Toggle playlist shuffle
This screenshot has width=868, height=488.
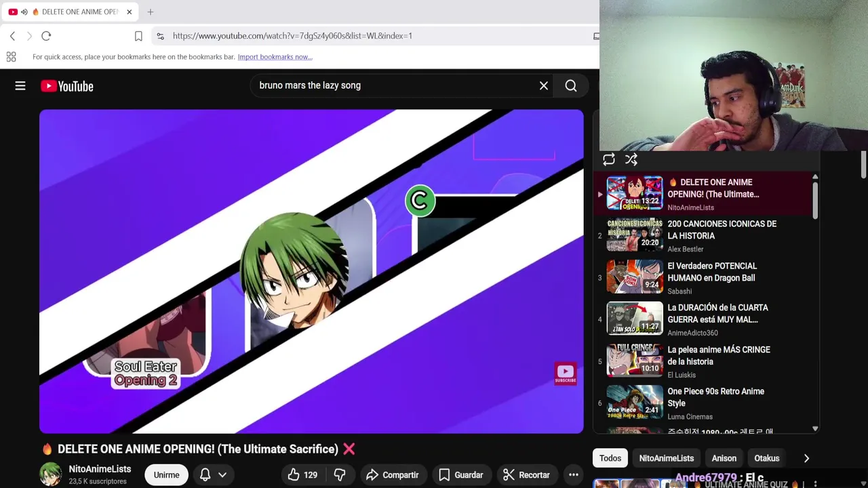[631, 159]
